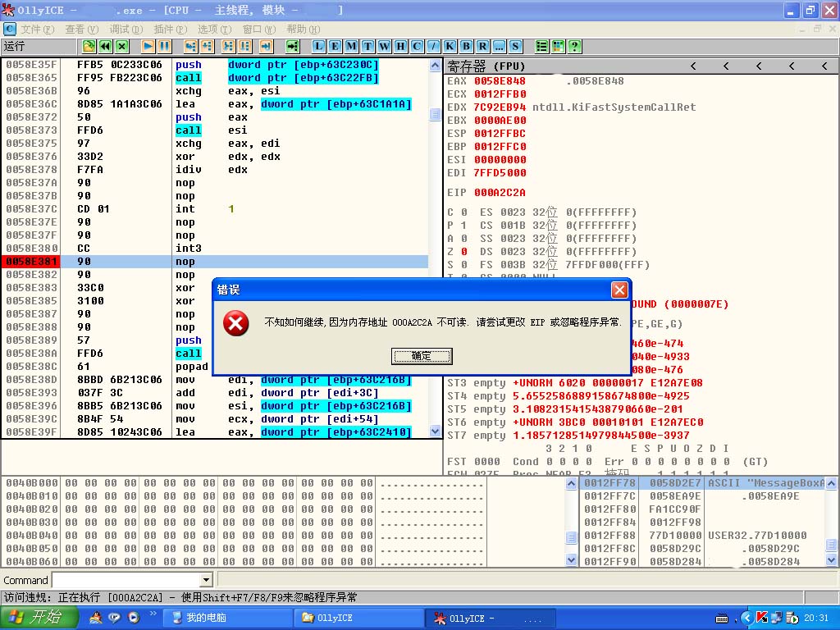Click the 寄存器 (FPU) registers header
840x630 pixels.
(x=486, y=66)
